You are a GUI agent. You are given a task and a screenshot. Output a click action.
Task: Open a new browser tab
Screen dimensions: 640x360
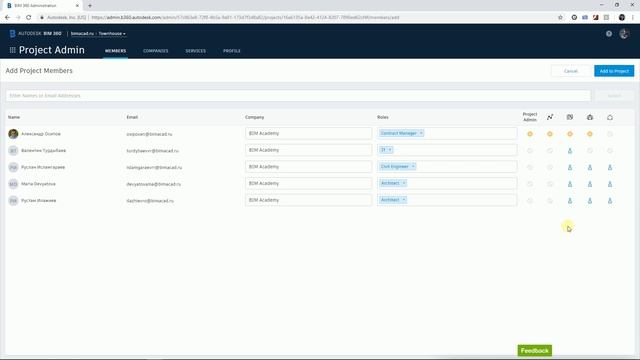90,6
